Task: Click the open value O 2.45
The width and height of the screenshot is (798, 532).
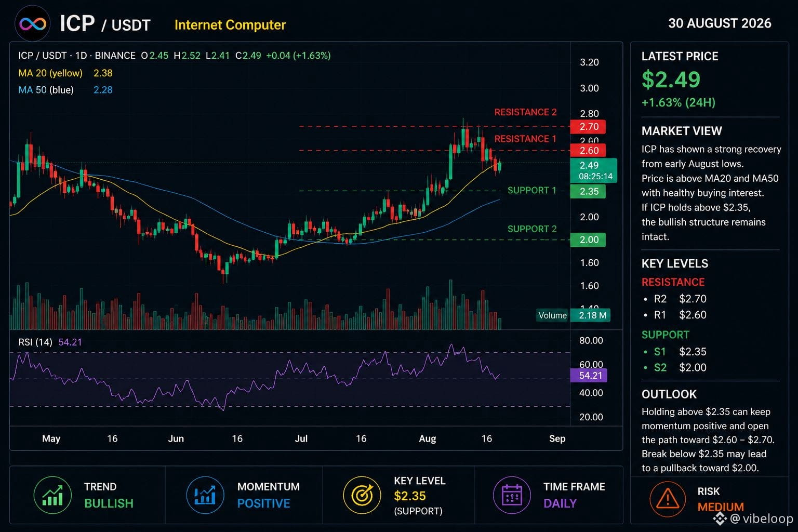Action: (x=155, y=56)
